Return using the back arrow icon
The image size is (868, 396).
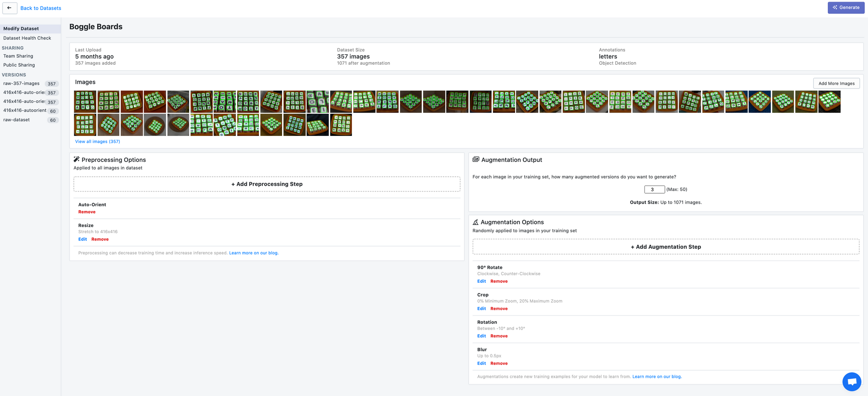[x=10, y=8]
